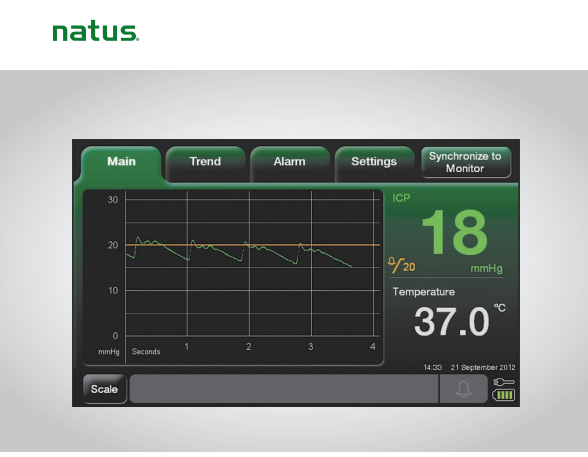
Task: Go to the Settings tab
Action: [374, 162]
